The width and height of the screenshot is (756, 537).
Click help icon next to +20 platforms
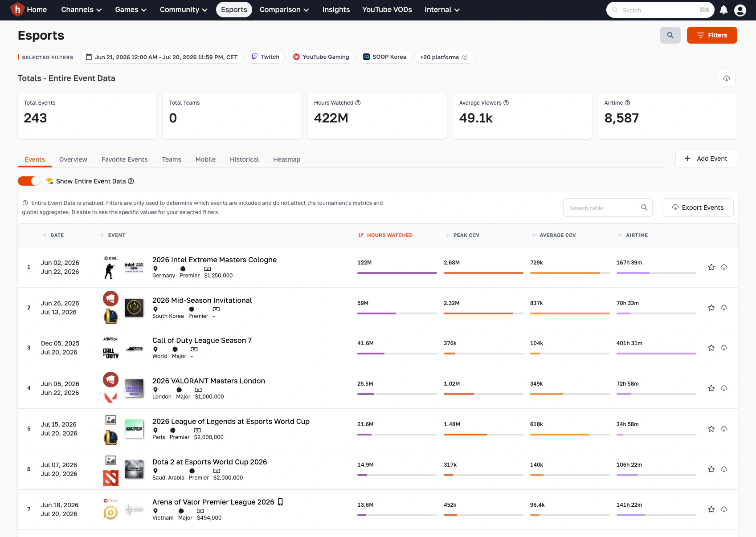click(x=465, y=57)
